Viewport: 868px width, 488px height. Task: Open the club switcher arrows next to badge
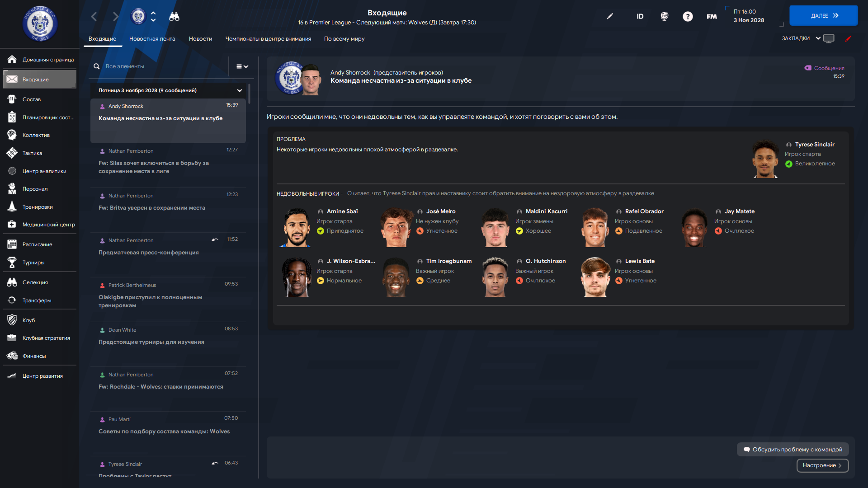pyautogui.click(x=153, y=17)
